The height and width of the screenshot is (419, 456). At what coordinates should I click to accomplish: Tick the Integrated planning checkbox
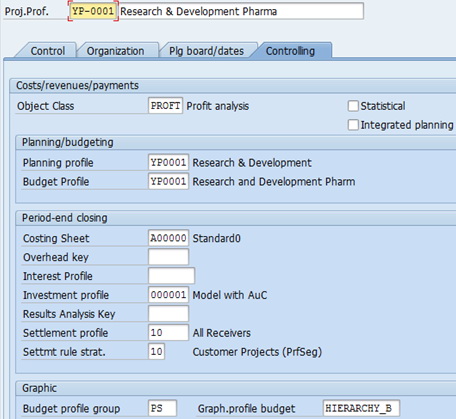[x=353, y=125]
